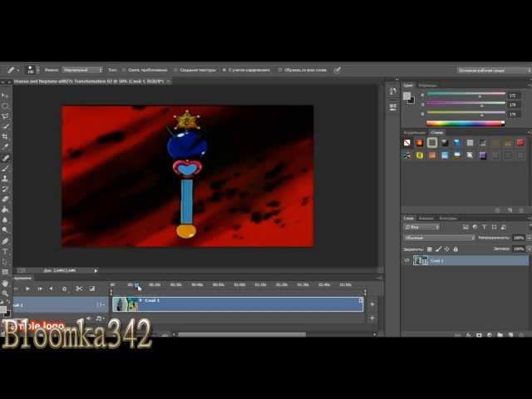Image resolution: width=532 pixels, height=399 pixels.
Task: Open the audio track music-note menu
Action: click(x=100, y=318)
